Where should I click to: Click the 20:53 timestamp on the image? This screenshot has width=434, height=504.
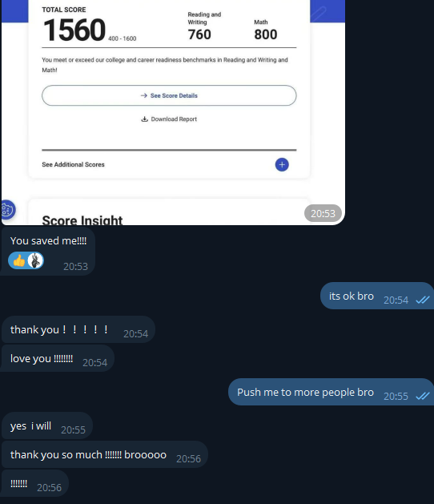coord(323,213)
